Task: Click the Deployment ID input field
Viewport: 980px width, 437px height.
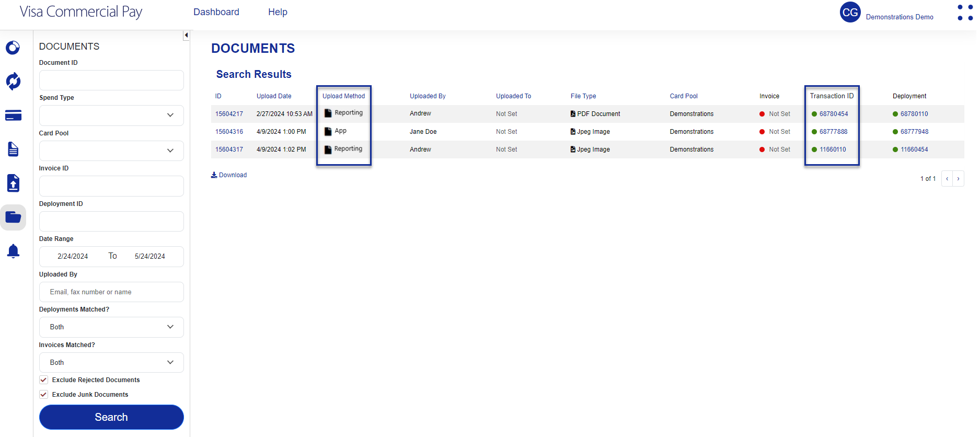Action: click(x=111, y=222)
